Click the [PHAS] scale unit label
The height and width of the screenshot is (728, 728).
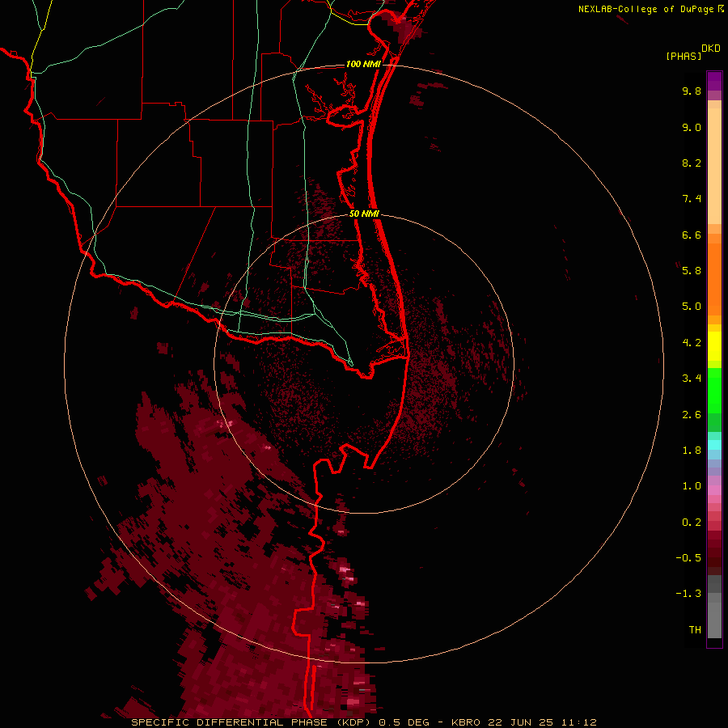click(x=684, y=56)
